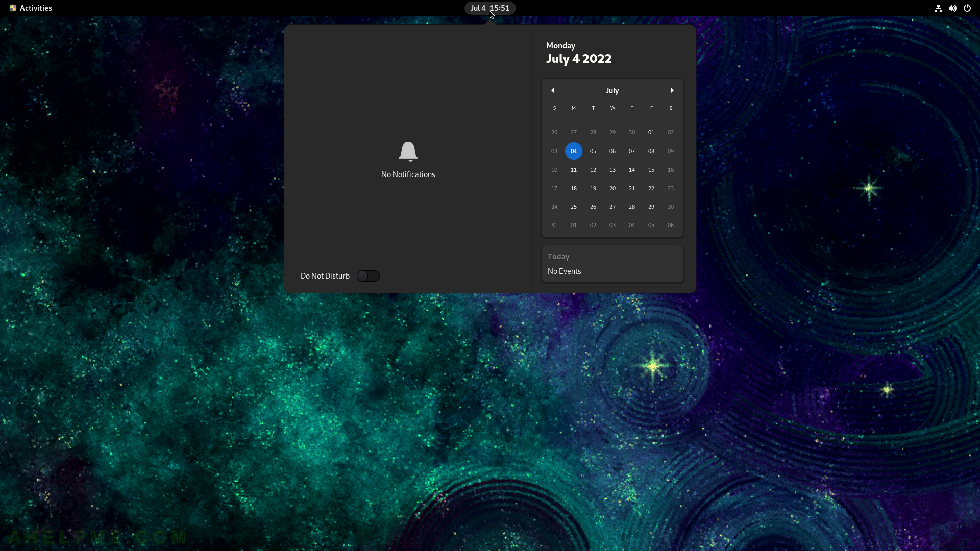The width and height of the screenshot is (980, 551).
Task: Select July 11 in the calendar
Action: [574, 170]
